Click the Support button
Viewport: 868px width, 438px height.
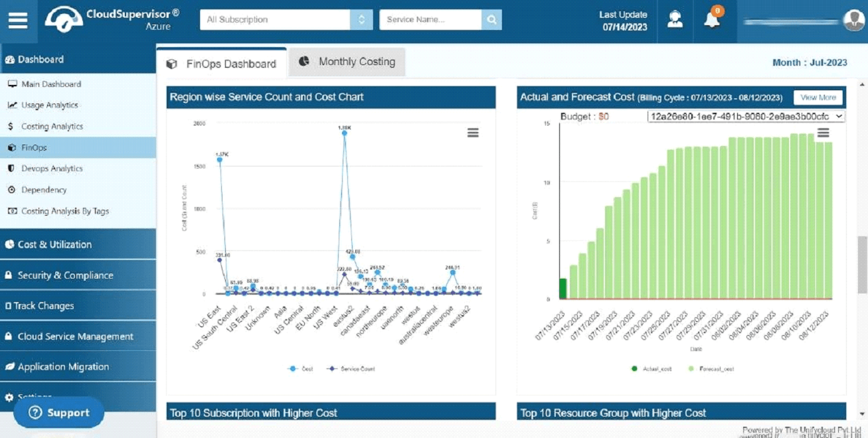pos(59,413)
